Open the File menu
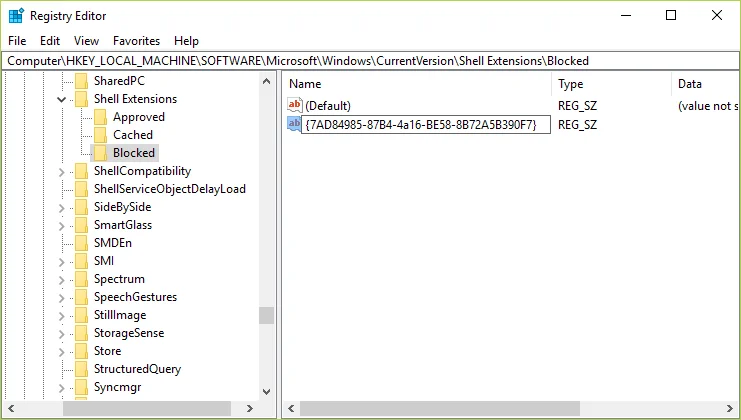 click(17, 41)
